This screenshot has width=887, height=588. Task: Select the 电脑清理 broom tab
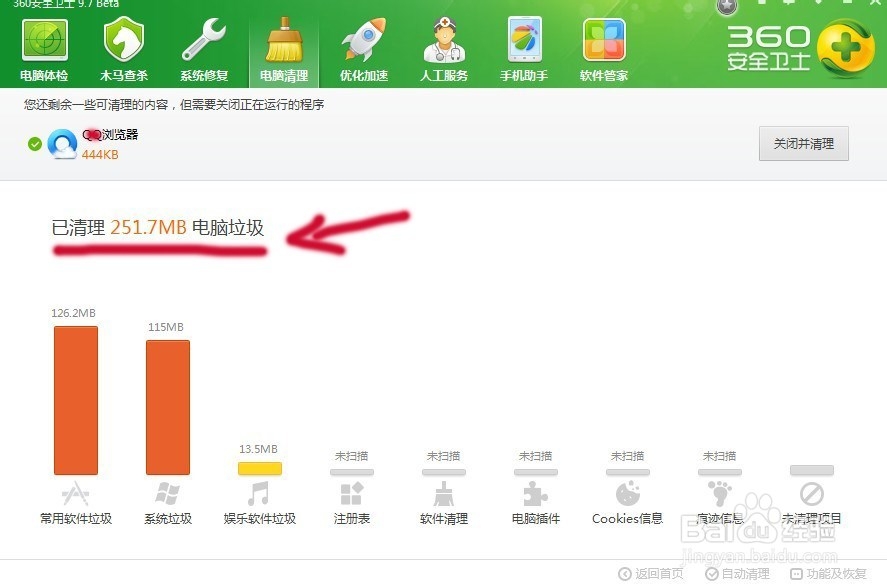pyautogui.click(x=284, y=50)
